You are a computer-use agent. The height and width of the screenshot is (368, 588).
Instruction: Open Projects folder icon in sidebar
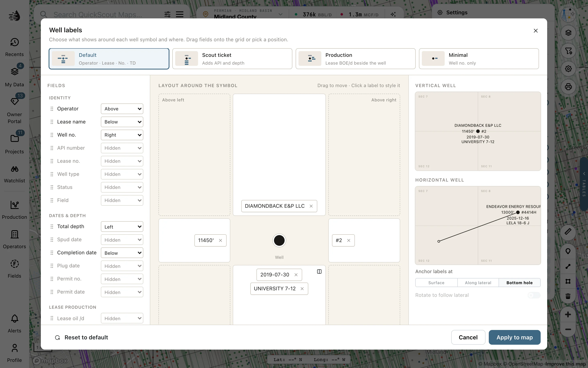(x=14, y=138)
